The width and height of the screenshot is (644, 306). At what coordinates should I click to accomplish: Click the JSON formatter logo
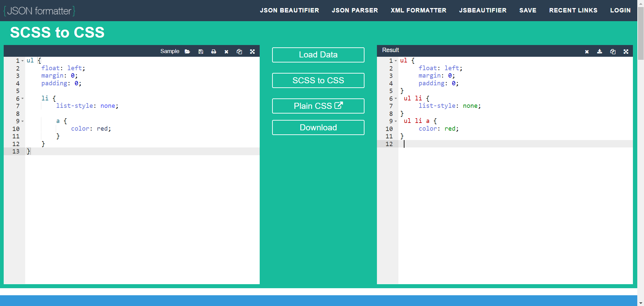39,11
